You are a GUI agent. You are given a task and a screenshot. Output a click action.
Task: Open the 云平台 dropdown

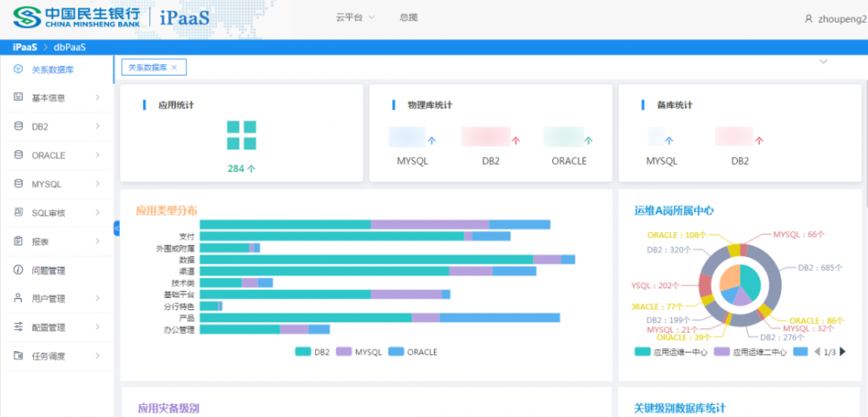pyautogui.click(x=355, y=17)
